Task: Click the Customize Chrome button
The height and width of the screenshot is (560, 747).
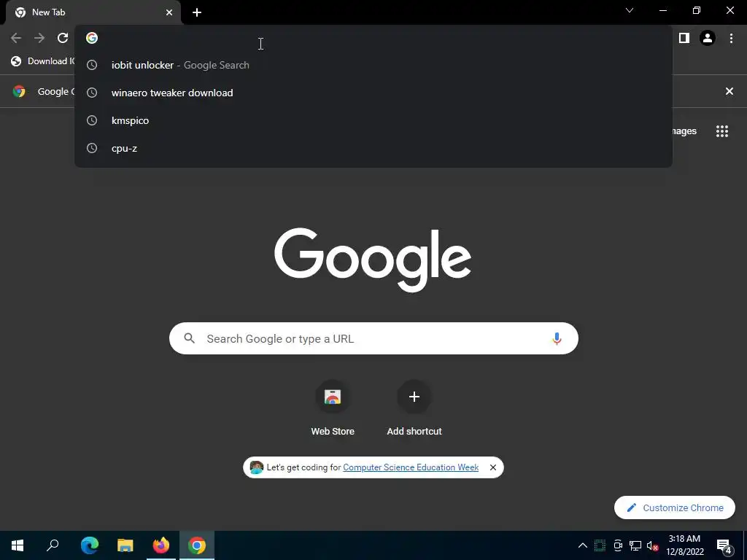Action: pyautogui.click(x=675, y=507)
